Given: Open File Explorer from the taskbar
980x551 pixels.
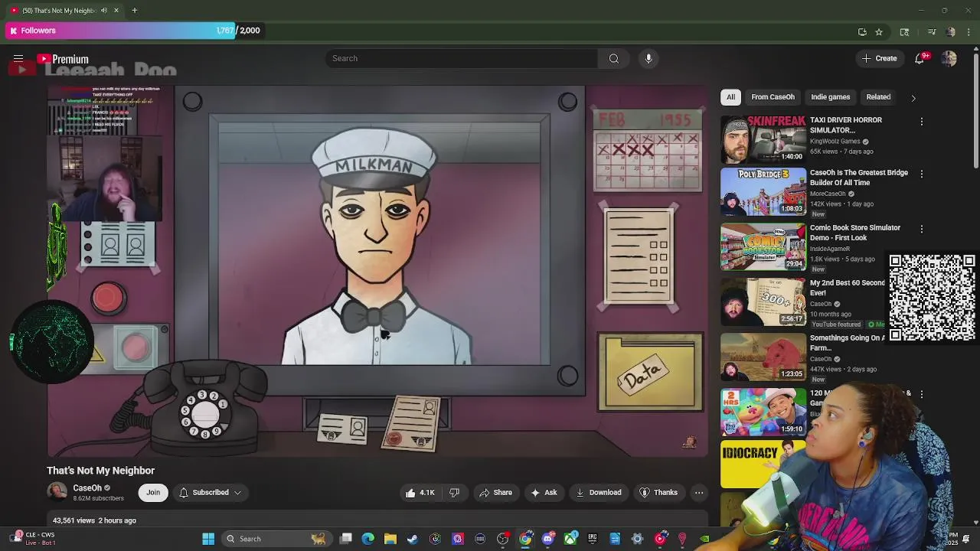Looking at the screenshot, I should 390,539.
